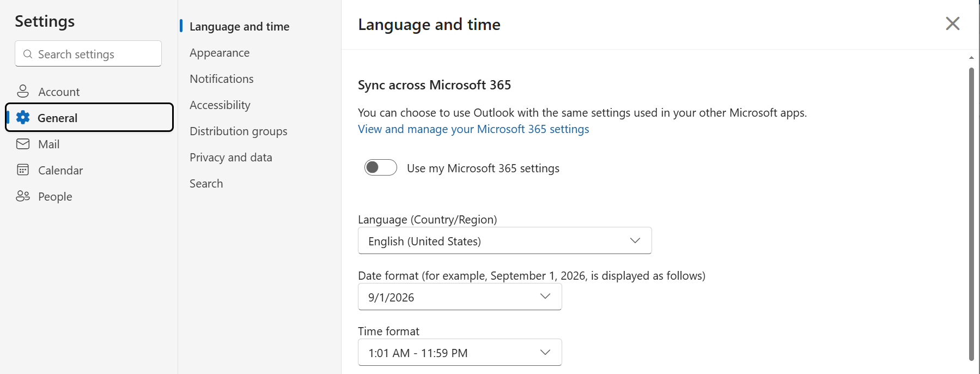Click the General gear icon
Image resolution: width=980 pixels, height=374 pixels.
click(23, 117)
